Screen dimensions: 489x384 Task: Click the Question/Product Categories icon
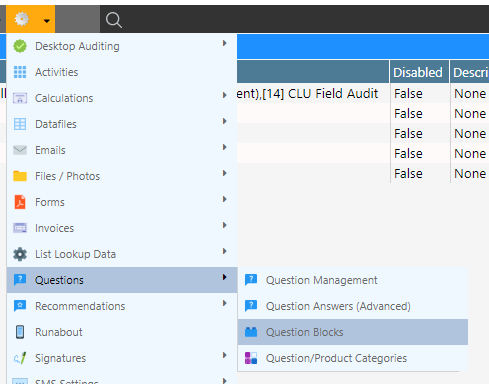tap(251, 358)
